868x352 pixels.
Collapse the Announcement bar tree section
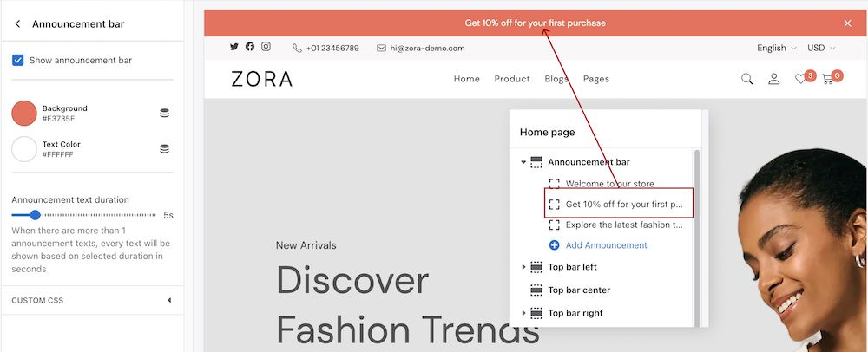523,162
